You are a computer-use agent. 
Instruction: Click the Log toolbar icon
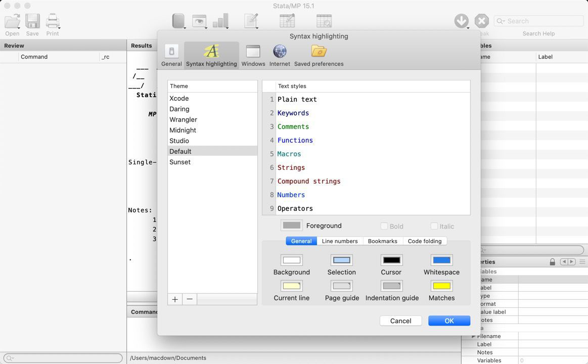pyautogui.click(x=178, y=21)
